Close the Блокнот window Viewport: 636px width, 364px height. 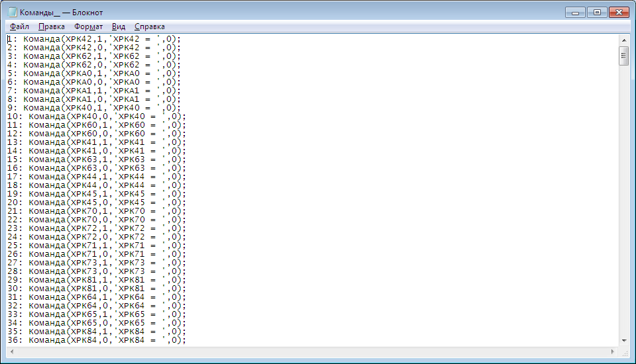tap(619, 13)
